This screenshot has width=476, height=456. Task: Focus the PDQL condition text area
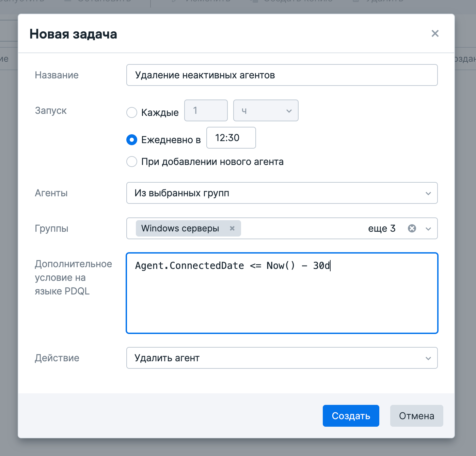282,300
